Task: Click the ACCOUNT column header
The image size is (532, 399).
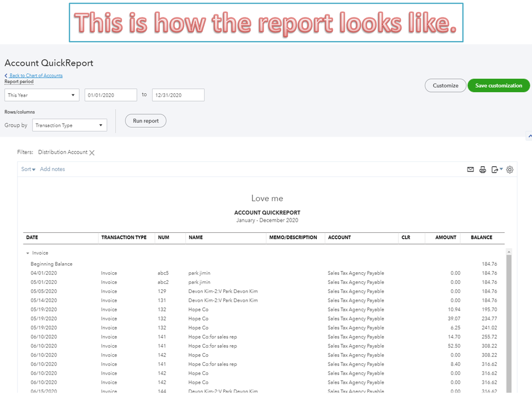Action: click(339, 238)
